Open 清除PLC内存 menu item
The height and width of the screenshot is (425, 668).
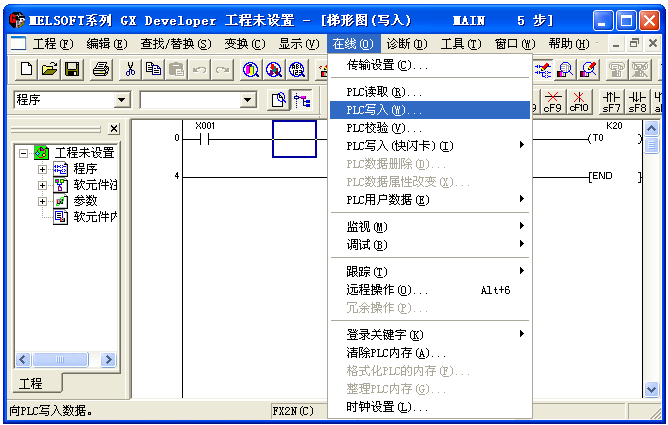tap(395, 353)
